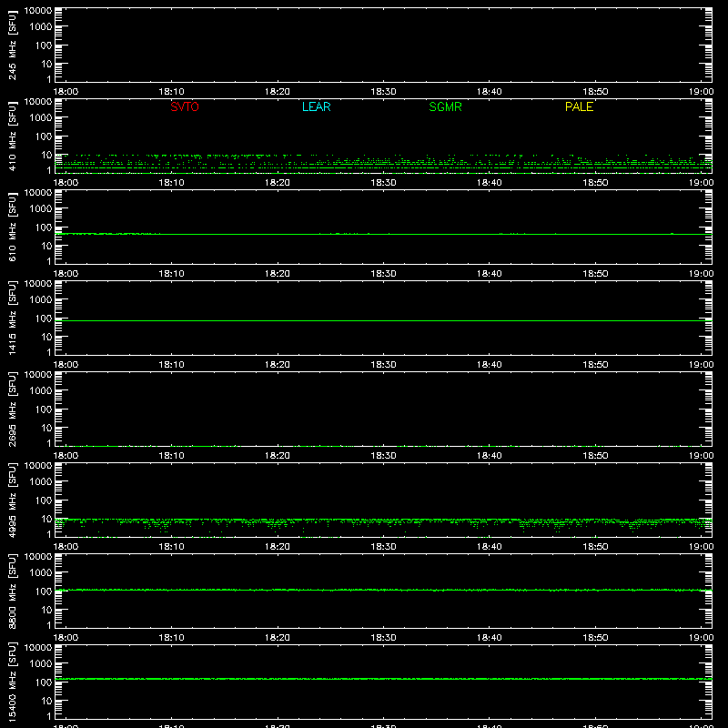This screenshot has height=728, width=728.
Task: Click 18:40 under the 410 MHz plot
Action: point(489,183)
